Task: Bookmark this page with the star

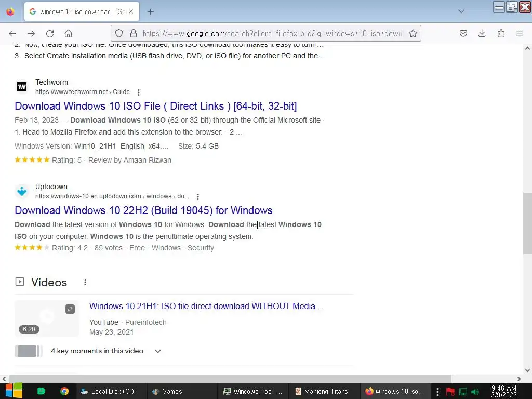Action: click(x=413, y=33)
